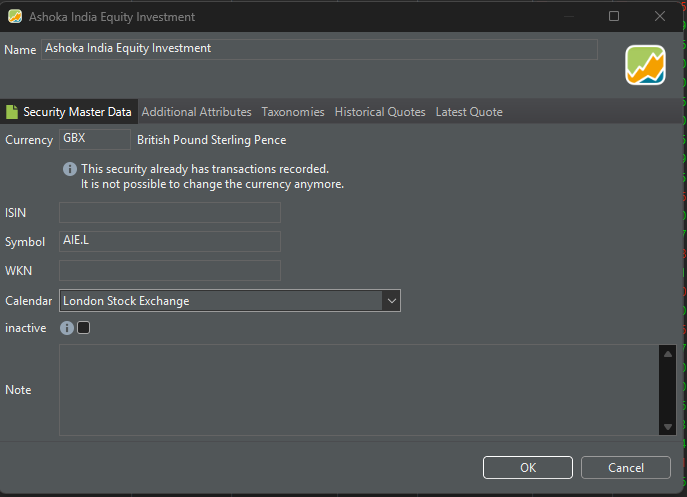
Task: Click the large chart logo icon
Action: 645,65
